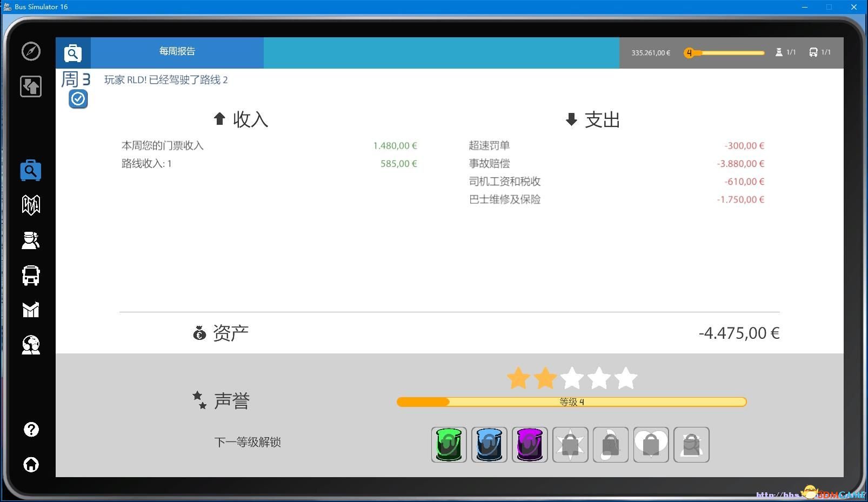Click the blue paint bucket unlock reward
Viewport: 868px width, 502px height.
pyautogui.click(x=489, y=445)
